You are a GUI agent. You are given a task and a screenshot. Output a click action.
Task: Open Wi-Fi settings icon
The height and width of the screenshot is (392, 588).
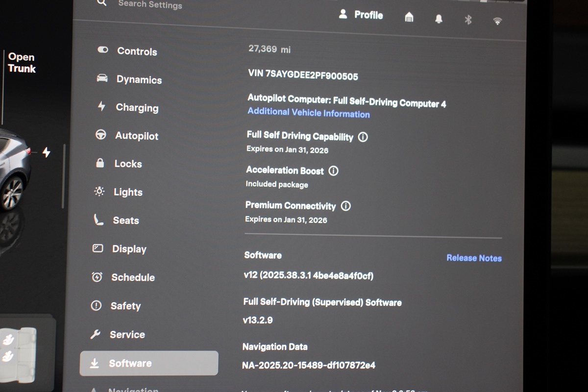[x=497, y=21]
